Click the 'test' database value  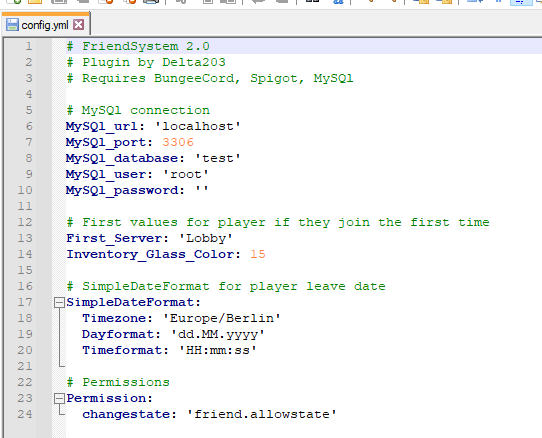pos(218,158)
